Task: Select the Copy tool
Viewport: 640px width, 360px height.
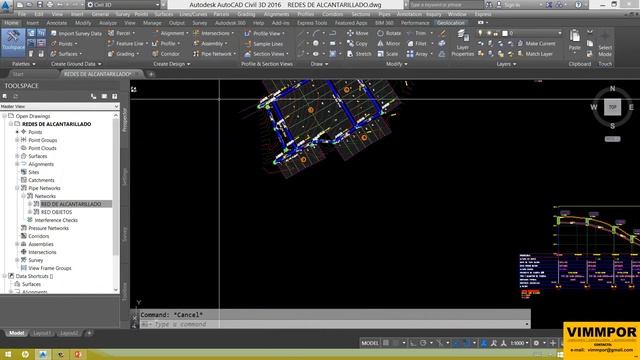Action: [357, 44]
